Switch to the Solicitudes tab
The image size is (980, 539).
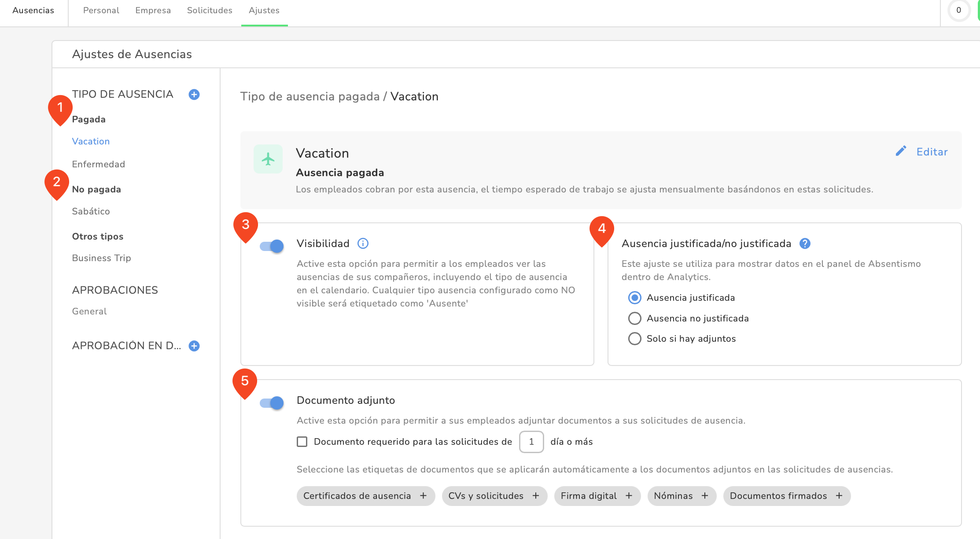pos(210,11)
